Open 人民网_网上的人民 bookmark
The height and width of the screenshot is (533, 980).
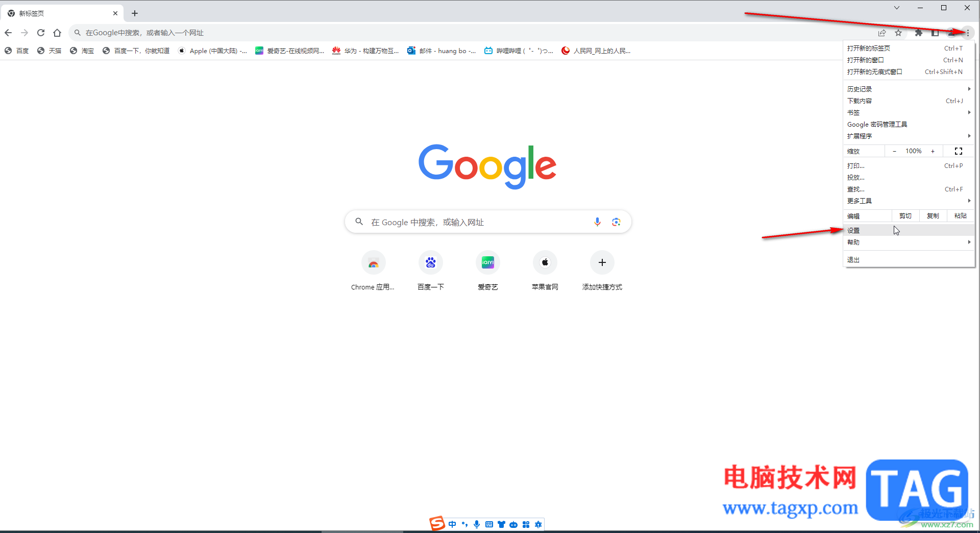596,51
